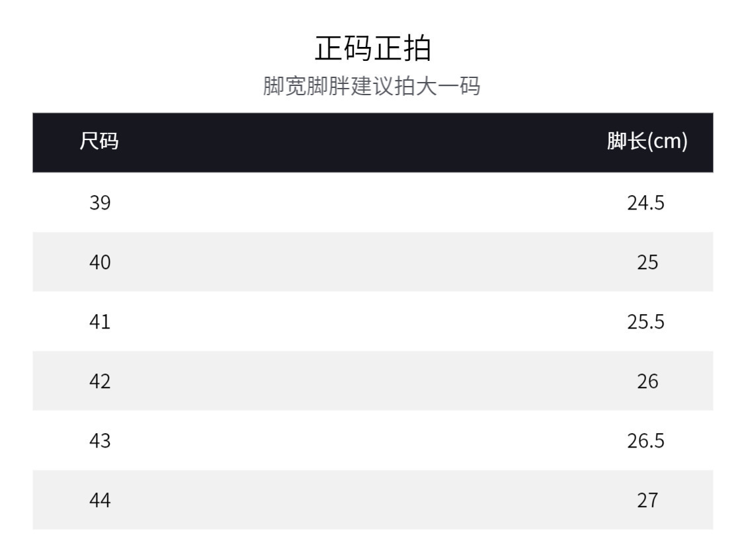The image size is (744, 560).
Task: Click the 脚长(cm) column header
Action: pos(647,141)
